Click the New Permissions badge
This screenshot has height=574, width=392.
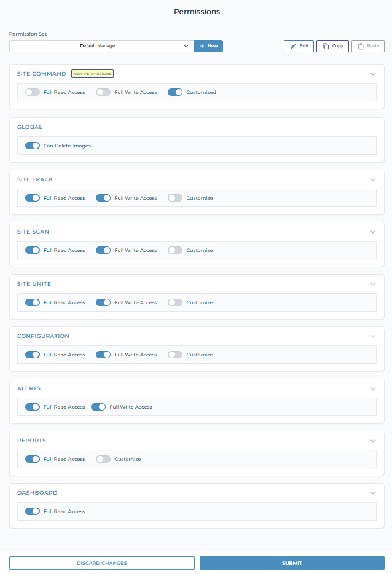tap(92, 74)
